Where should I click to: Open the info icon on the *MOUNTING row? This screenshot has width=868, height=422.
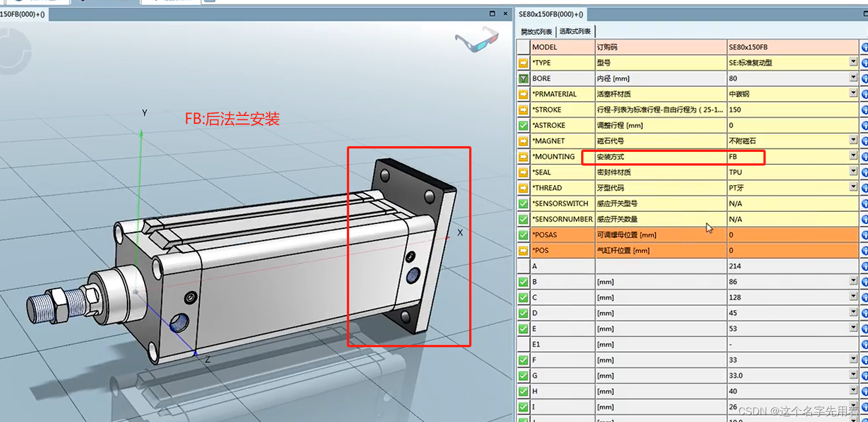coord(864,156)
